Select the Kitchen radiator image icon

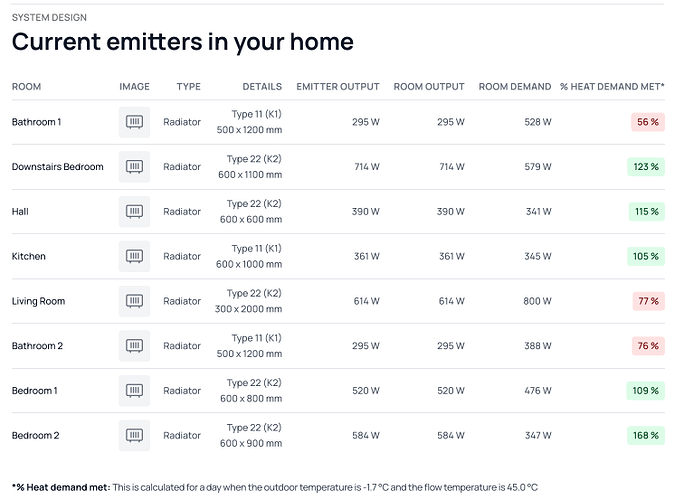(x=134, y=256)
